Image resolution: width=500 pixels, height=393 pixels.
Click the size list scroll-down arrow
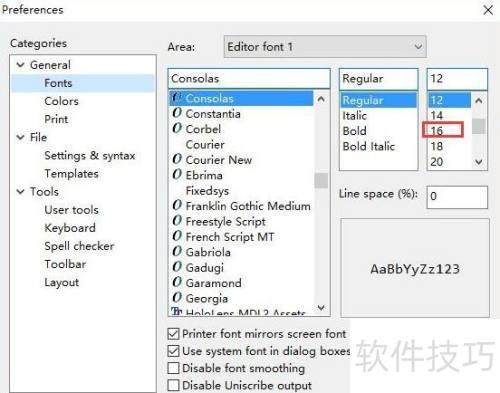(479, 162)
